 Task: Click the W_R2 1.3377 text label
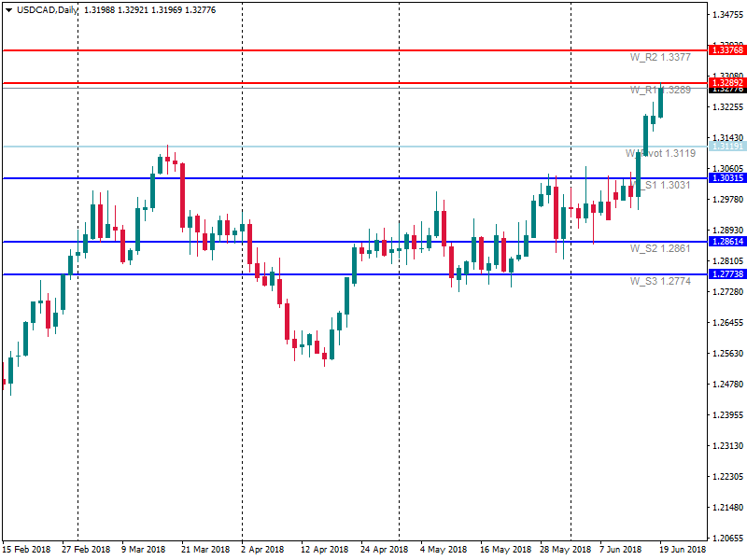tap(659, 58)
